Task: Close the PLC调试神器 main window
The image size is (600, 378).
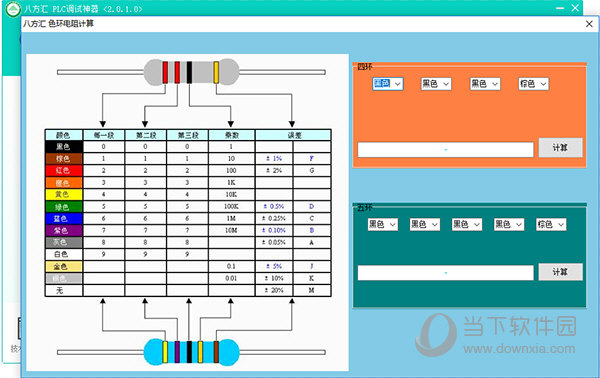Action: click(x=575, y=8)
